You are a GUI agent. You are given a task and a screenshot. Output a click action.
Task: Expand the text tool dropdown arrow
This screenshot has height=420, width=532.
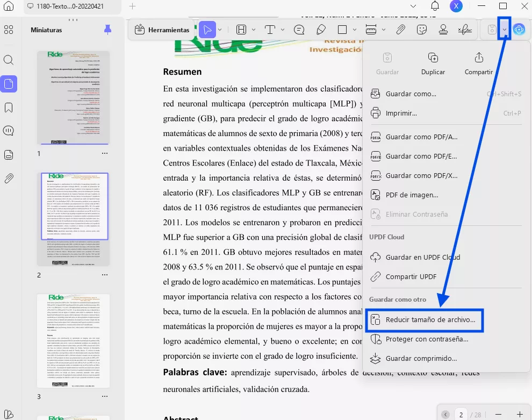pyautogui.click(x=282, y=30)
